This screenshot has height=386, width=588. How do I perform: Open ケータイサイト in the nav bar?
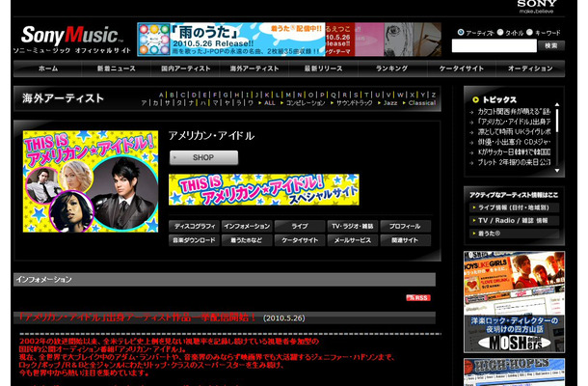tap(462, 69)
